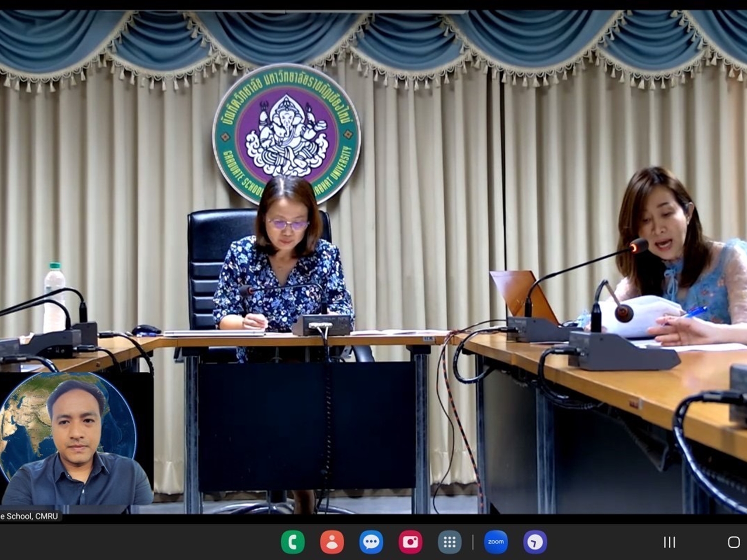Open the blue Messages app
Image resolution: width=747 pixels, height=560 pixels.
[371, 542]
